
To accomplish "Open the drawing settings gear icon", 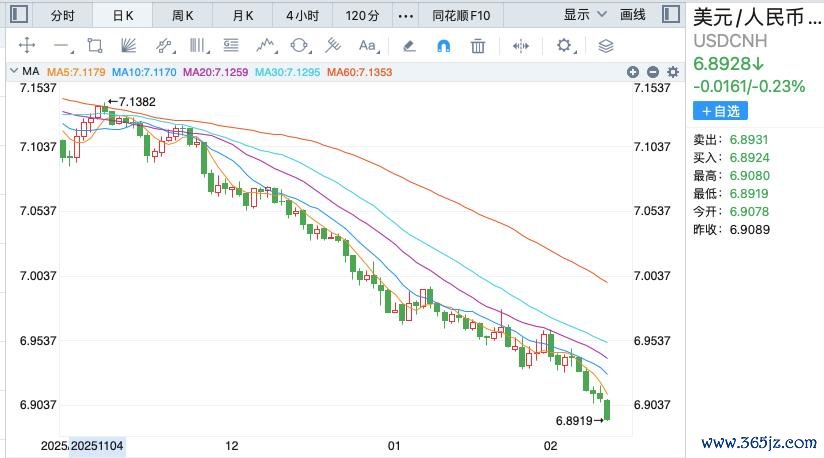I will (x=565, y=46).
